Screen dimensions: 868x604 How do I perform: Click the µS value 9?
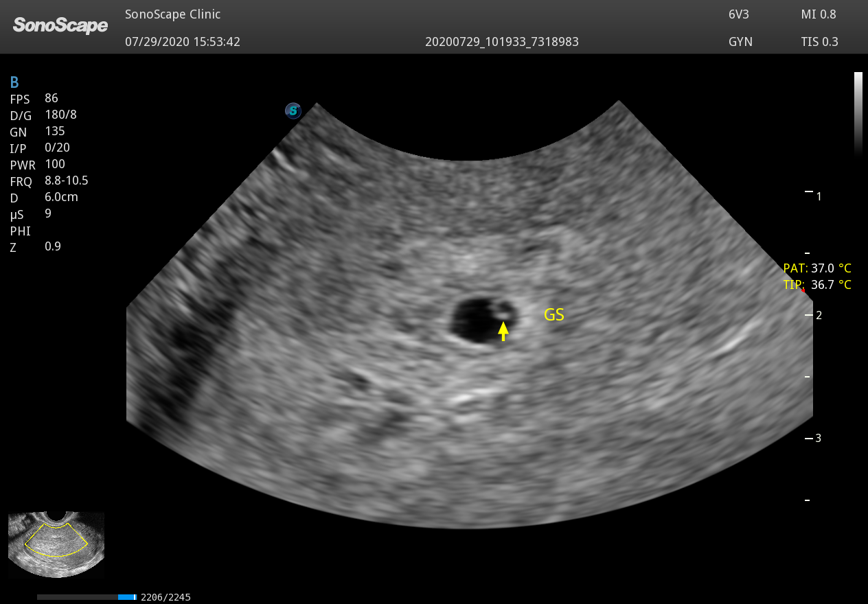48,213
